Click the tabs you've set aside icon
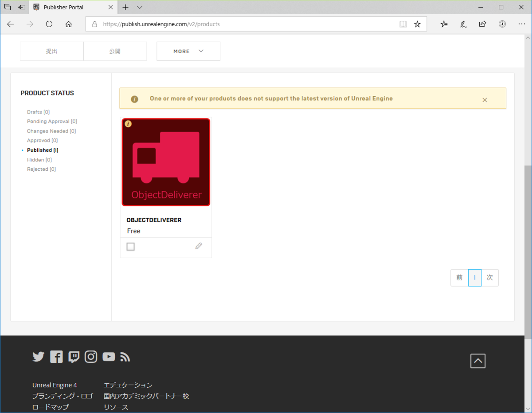The width and height of the screenshot is (532, 413). [7, 7]
